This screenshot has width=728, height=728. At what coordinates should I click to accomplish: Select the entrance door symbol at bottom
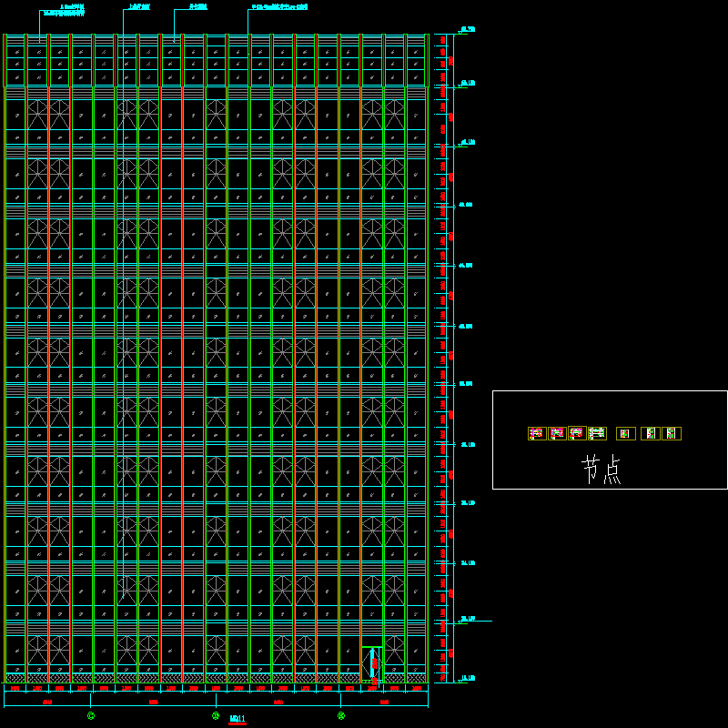tap(372, 663)
